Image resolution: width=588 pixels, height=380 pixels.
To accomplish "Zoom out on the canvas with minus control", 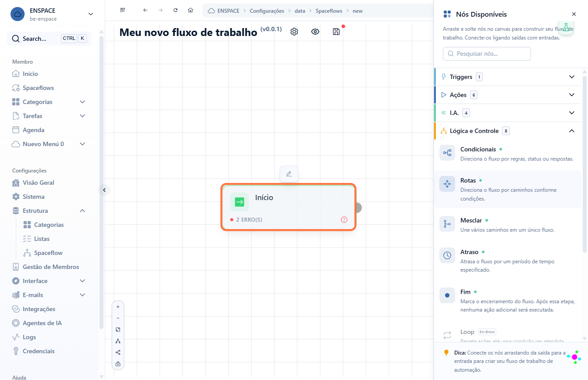I will 118,318.
